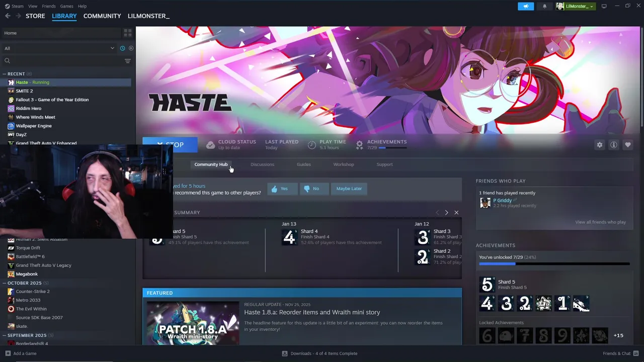Screen dimensions: 644x362
Task: Open the Workshop link
Action: coord(344,164)
